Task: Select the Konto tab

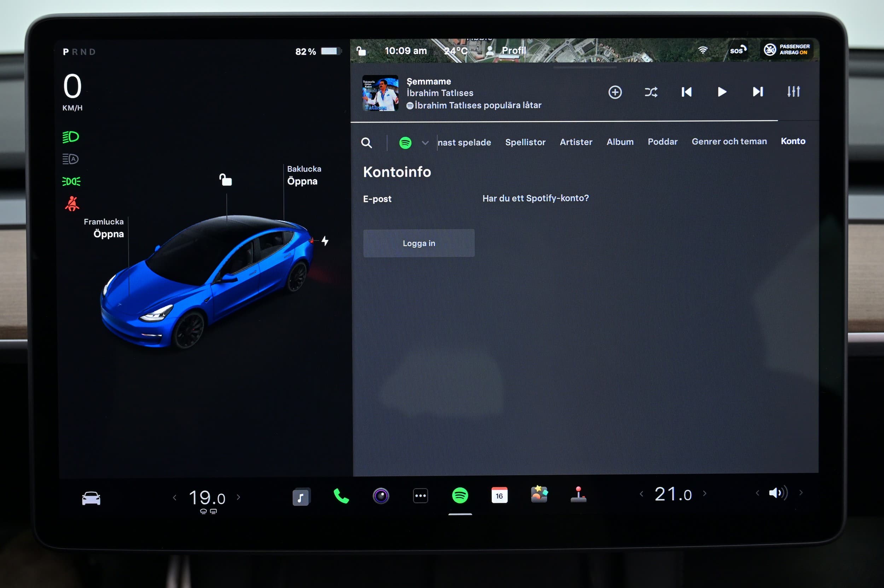Action: (x=793, y=141)
